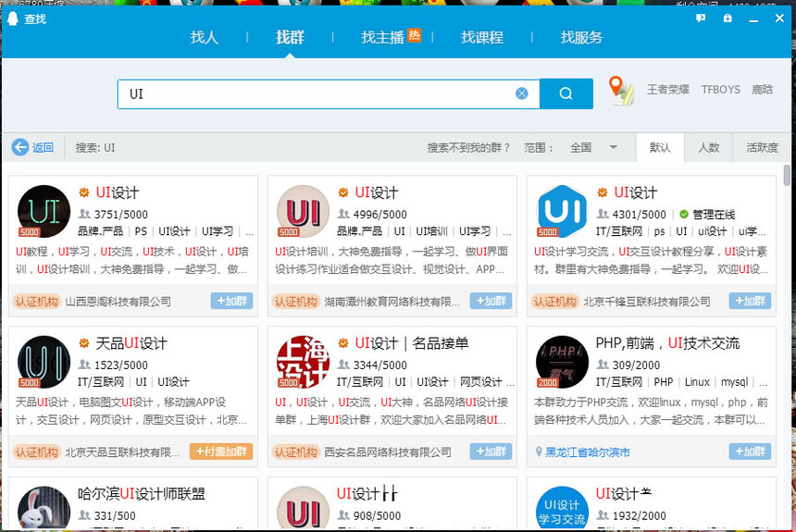The image size is (796, 532).
Task: Click company name 西安名品网络科技有限公司
Action: pyautogui.click(x=388, y=452)
